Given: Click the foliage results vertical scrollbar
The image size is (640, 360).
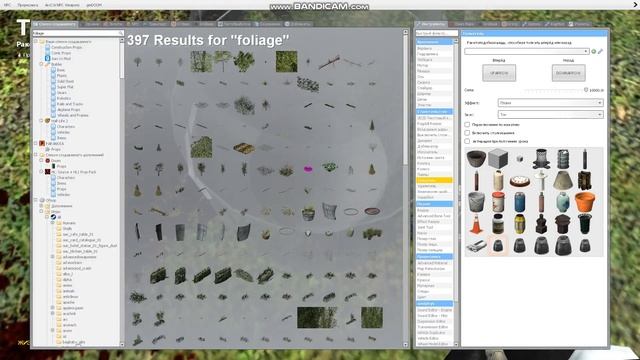Looking at the screenshot, I should 405,188.
